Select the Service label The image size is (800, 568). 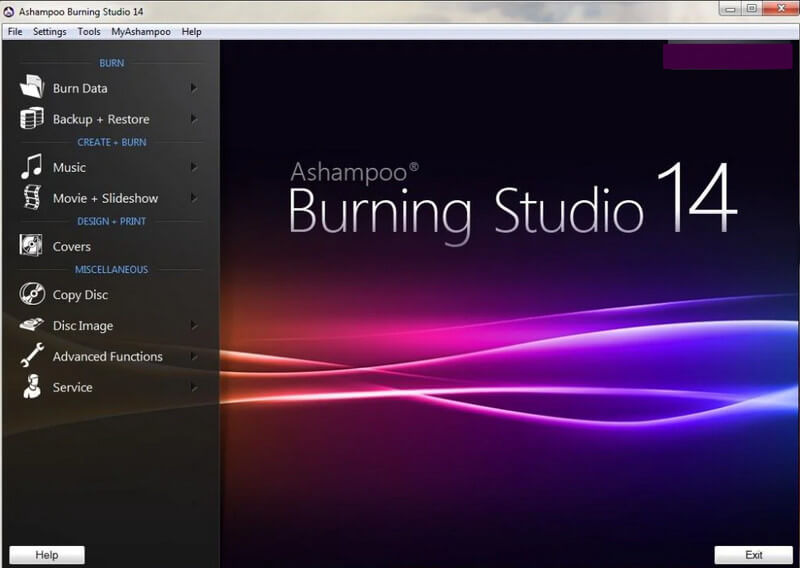tap(72, 387)
